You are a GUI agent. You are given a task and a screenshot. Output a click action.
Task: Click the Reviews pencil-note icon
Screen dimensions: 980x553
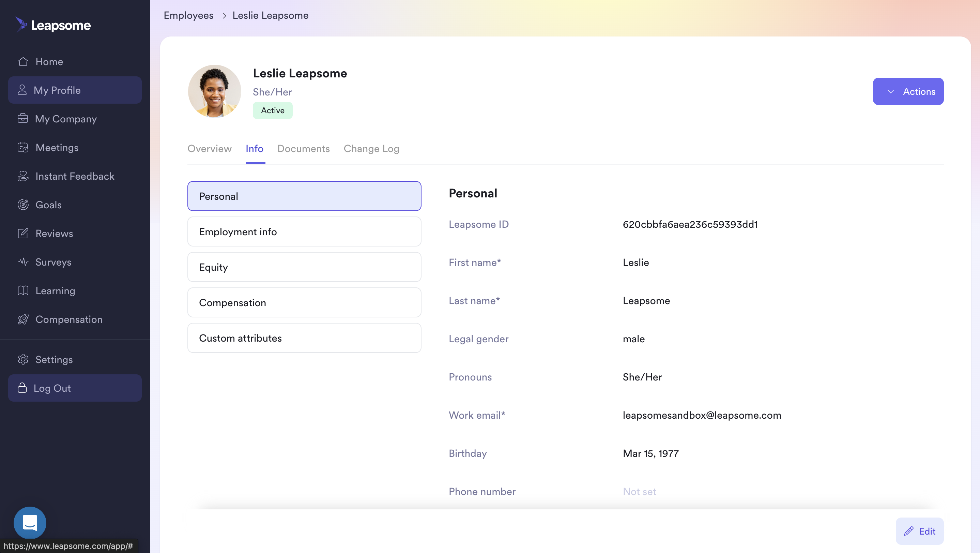(x=23, y=233)
